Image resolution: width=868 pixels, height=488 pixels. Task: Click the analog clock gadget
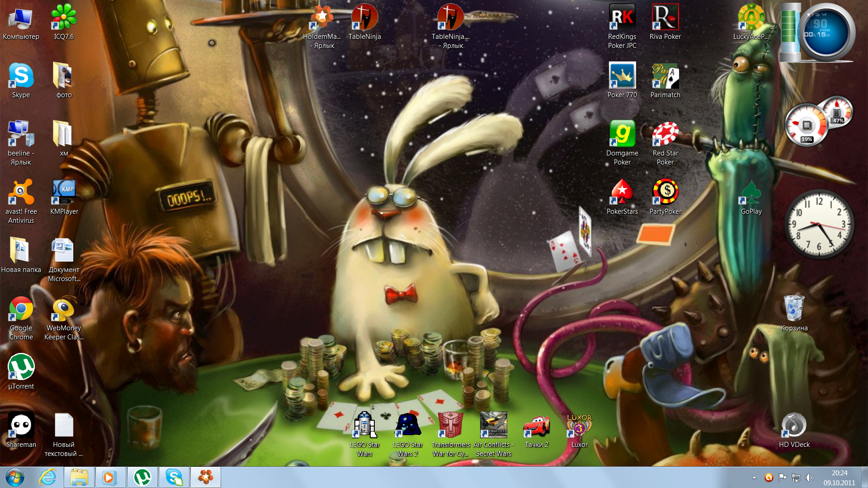pyautogui.click(x=819, y=224)
